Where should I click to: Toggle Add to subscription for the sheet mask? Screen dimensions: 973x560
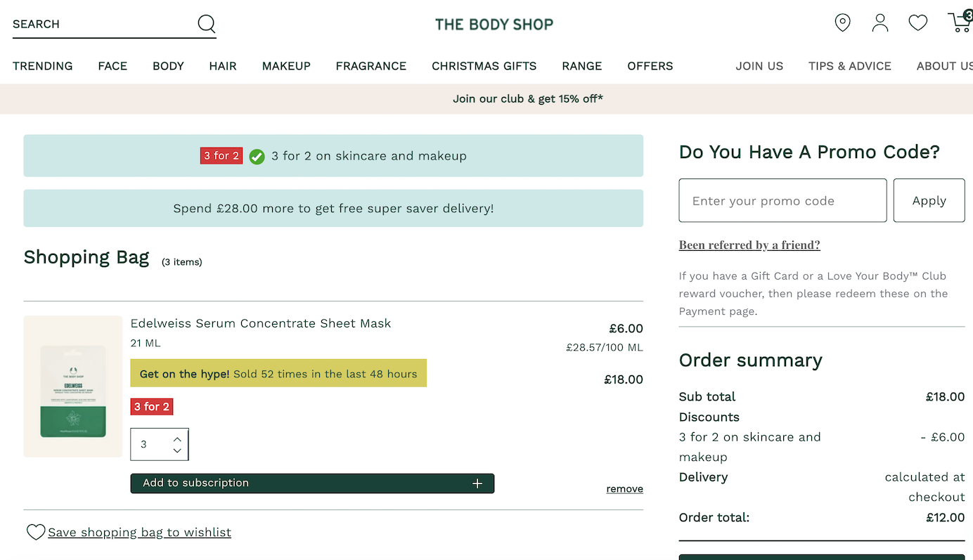coord(312,483)
